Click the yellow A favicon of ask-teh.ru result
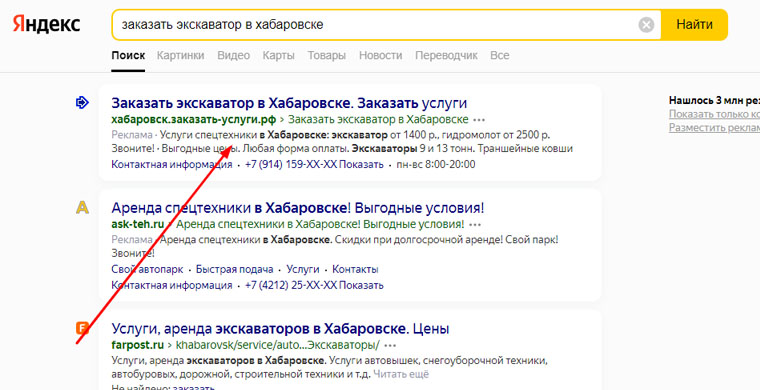Screen dimensions: 760x390 coord(82,208)
